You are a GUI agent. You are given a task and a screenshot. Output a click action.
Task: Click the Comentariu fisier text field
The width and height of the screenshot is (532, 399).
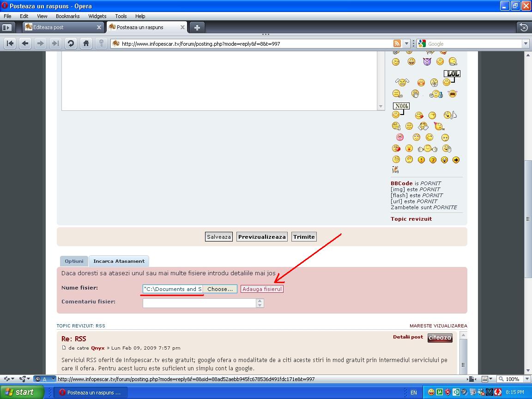(199, 303)
